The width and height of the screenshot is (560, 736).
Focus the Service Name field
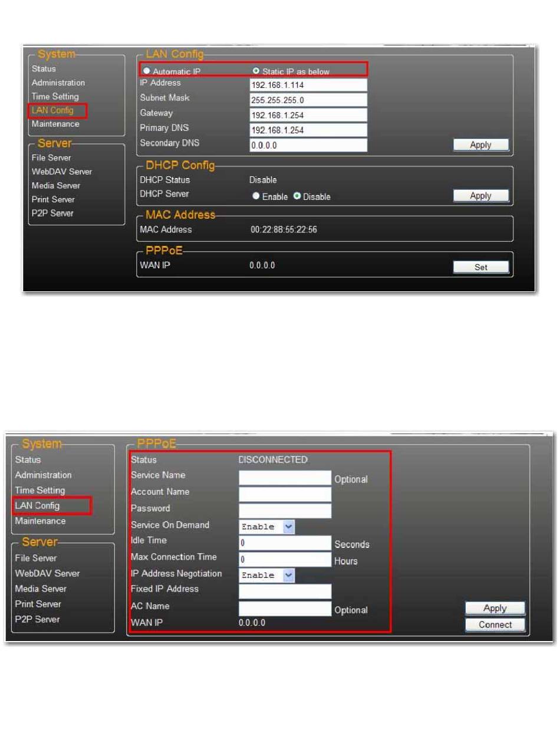[x=285, y=478]
